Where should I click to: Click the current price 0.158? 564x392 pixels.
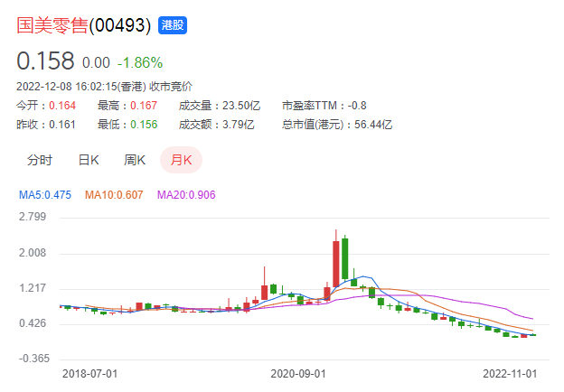click(x=45, y=61)
